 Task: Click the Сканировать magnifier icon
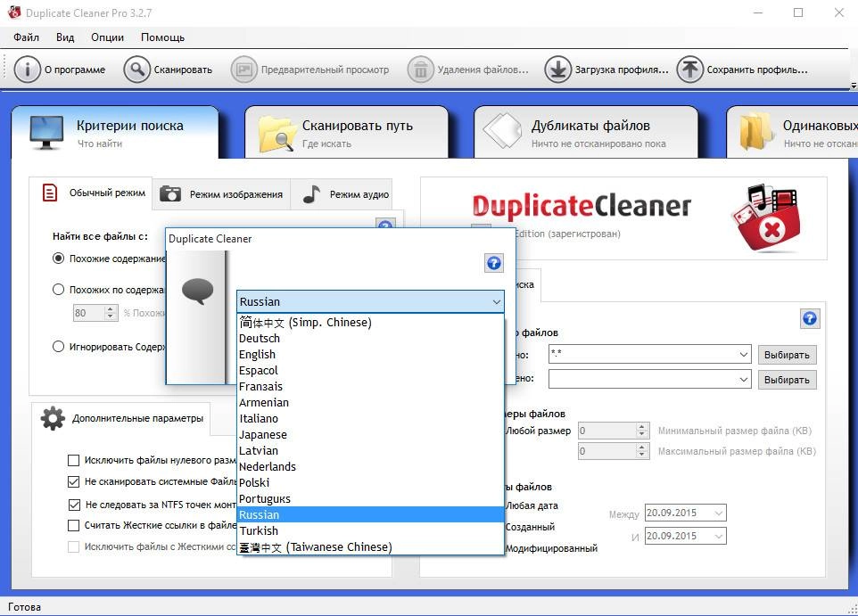[136, 70]
